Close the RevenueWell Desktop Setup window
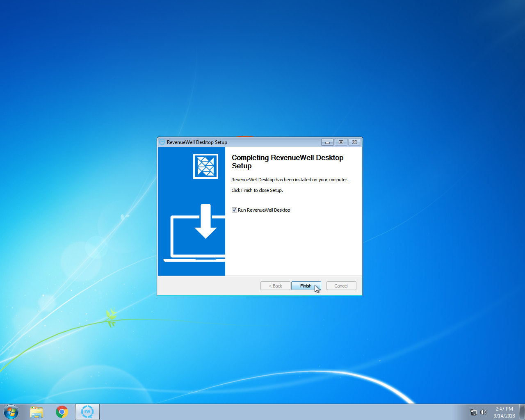Screen dimensions: 525x420 354,142
